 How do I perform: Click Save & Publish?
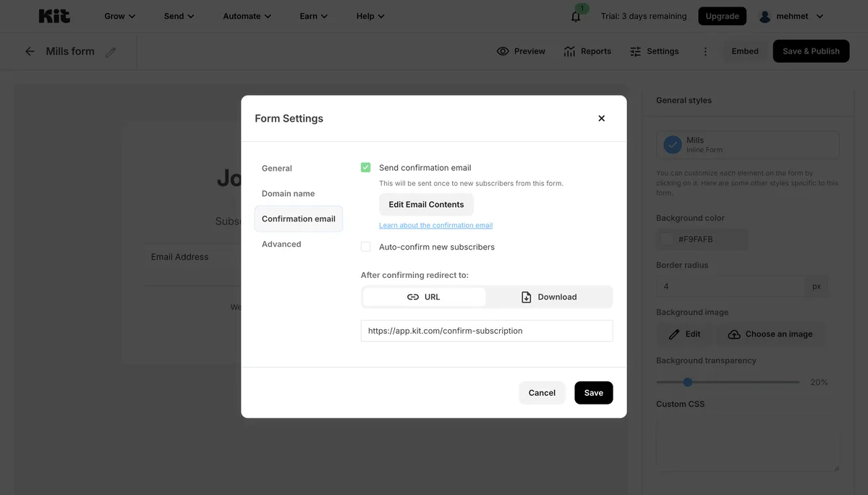click(x=811, y=51)
